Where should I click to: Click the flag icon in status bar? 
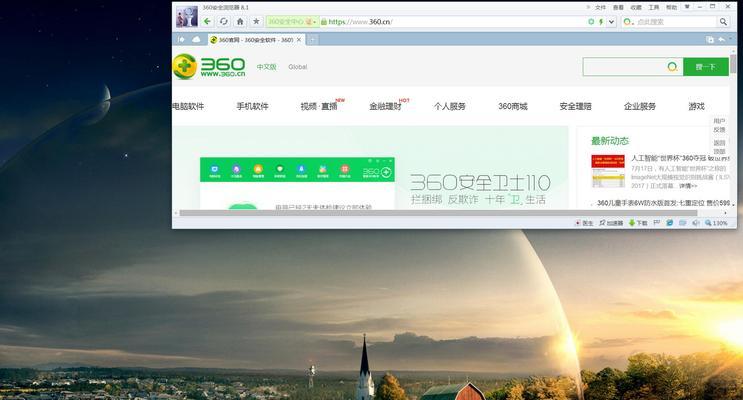pos(657,222)
